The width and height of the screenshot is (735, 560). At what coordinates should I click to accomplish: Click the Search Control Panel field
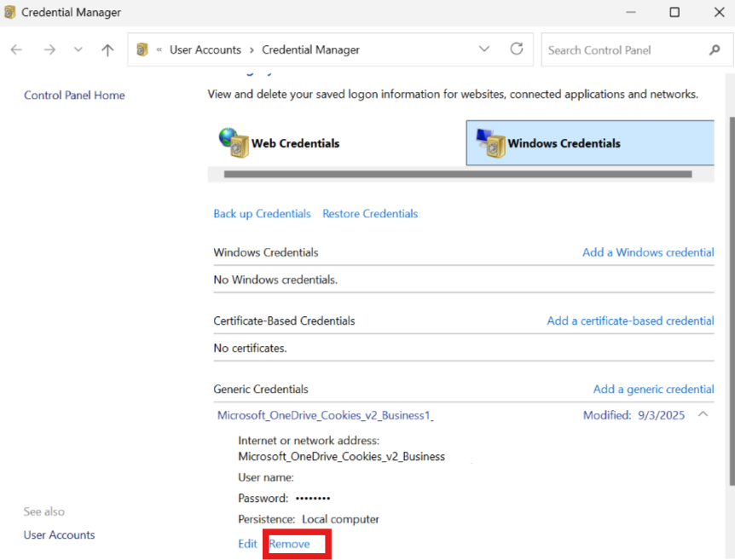click(x=637, y=49)
